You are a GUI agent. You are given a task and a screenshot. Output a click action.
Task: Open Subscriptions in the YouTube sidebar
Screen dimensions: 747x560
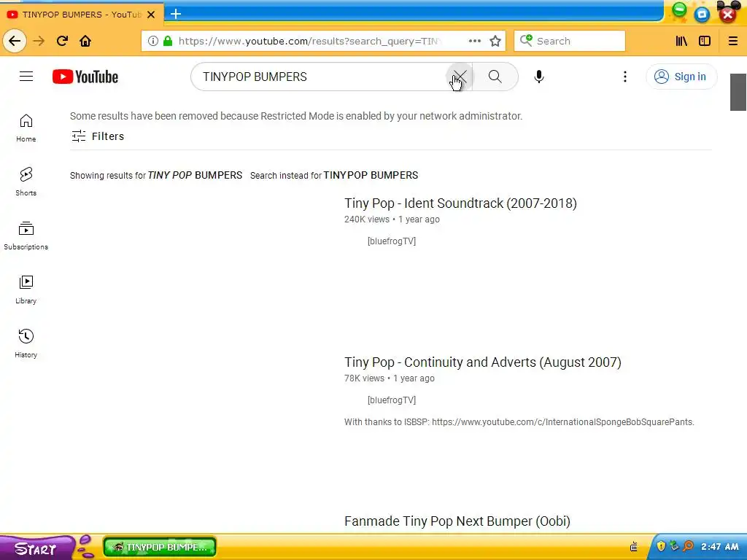pos(26,236)
